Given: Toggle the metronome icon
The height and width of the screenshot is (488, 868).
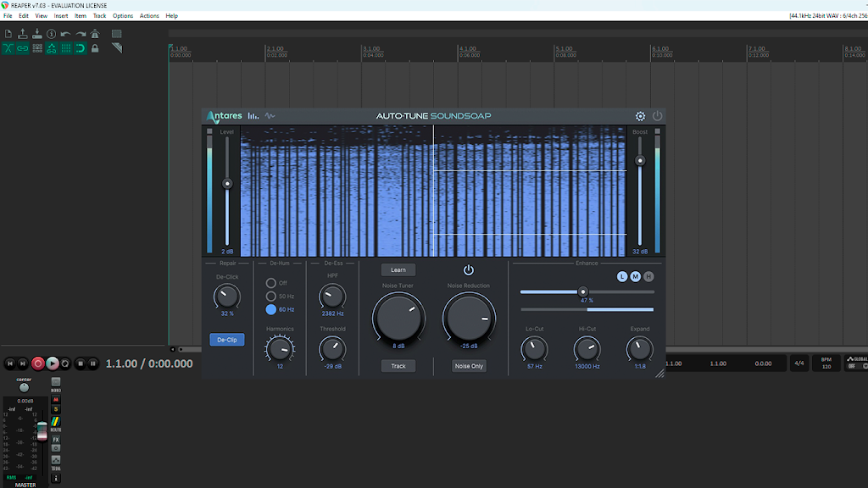Looking at the screenshot, I should (x=95, y=34).
